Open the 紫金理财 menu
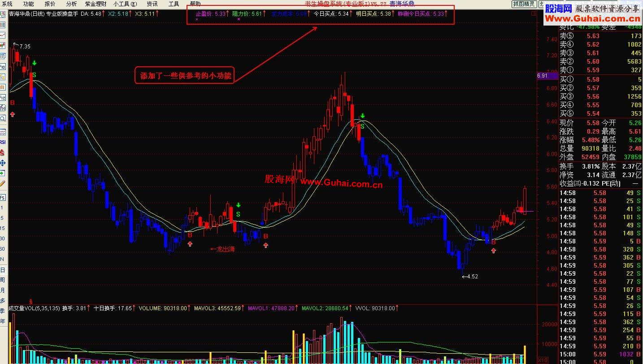Image resolution: width=643 pixels, height=364 pixels. click(x=96, y=4)
